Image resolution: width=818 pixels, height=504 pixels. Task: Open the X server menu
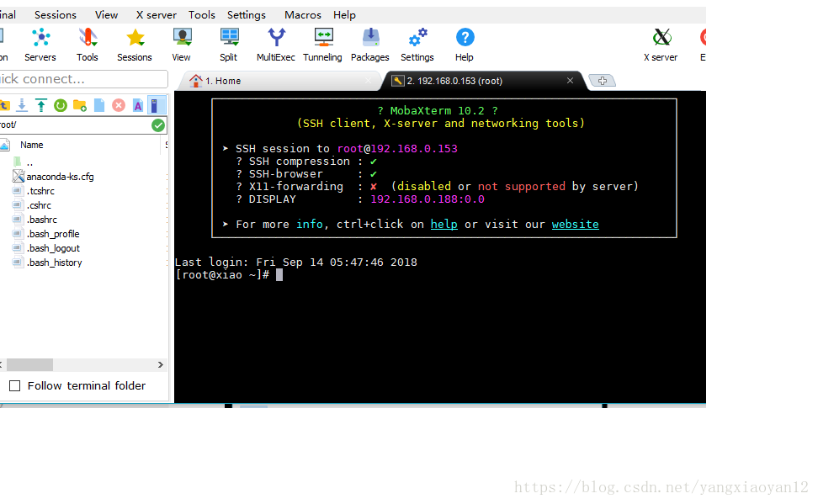tap(156, 14)
